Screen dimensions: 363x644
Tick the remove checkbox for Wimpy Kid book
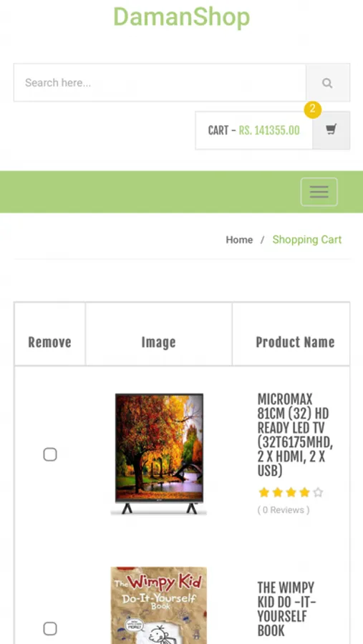point(50,629)
